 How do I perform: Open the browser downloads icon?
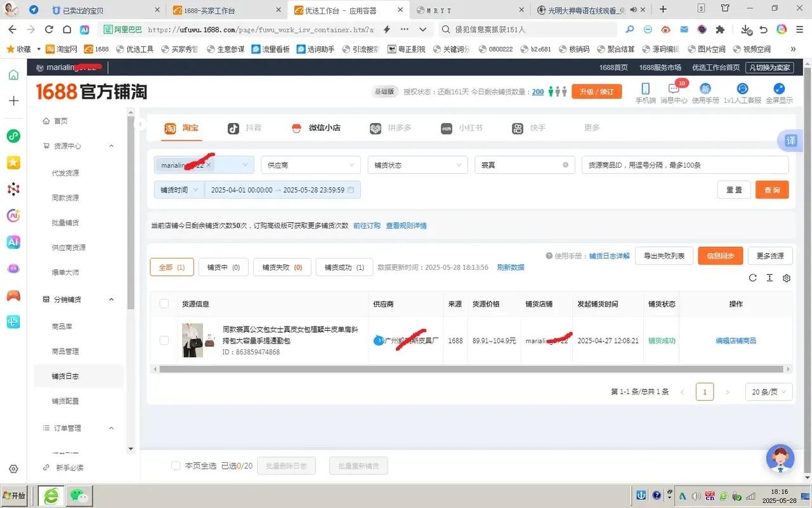(747, 29)
